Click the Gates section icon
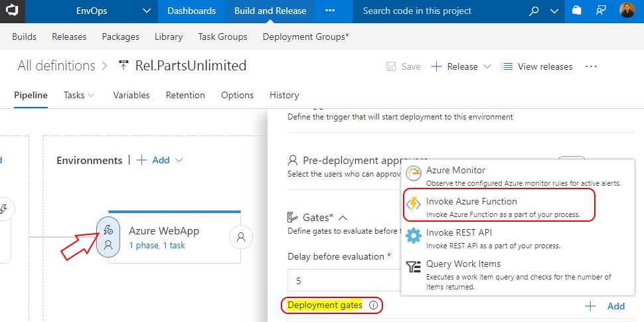 292,217
